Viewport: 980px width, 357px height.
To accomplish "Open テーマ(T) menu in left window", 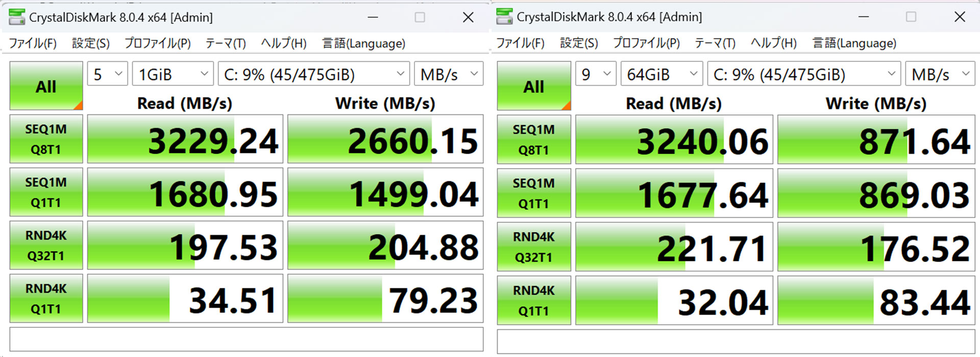I will click(226, 43).
